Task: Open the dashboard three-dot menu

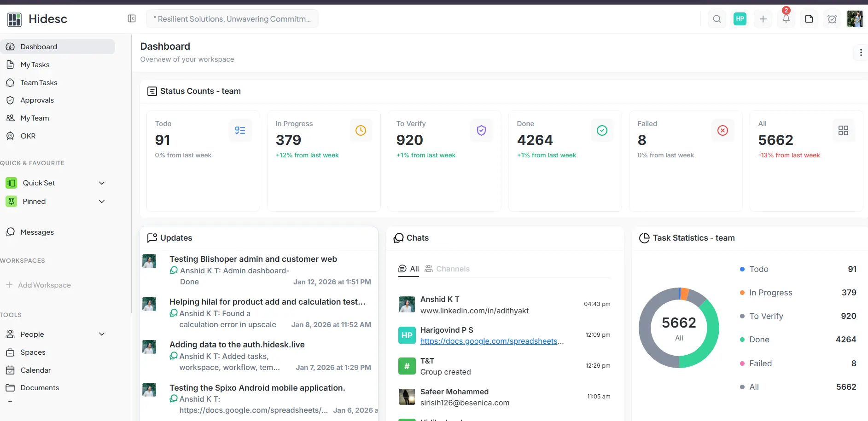Action: (861, 52)
